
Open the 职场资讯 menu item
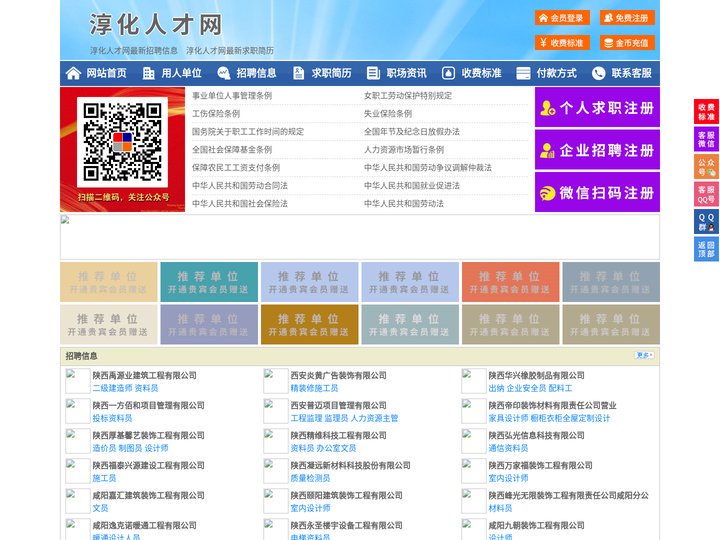pyautogui.click(x=406, y=73)
